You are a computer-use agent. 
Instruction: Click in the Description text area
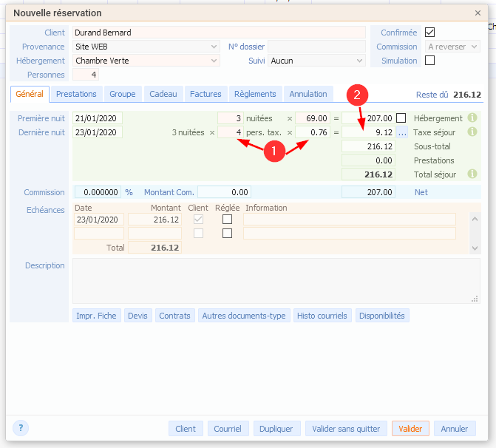[275, 280]
